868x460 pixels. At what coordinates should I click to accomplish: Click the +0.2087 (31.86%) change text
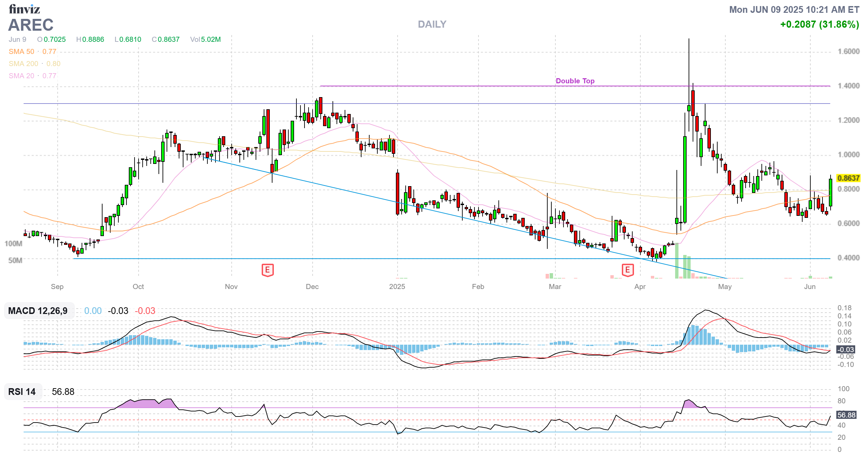(x=819, y=24)
